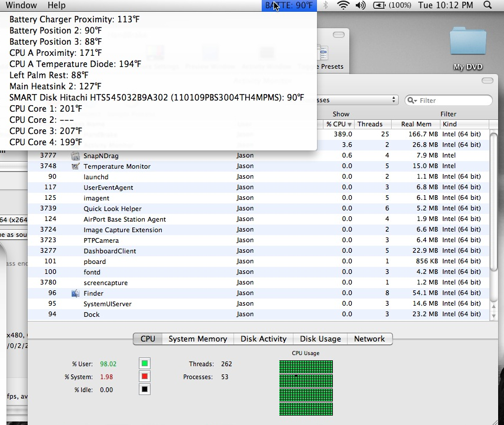Open the Show processes dropdown
Screen dimensions: 504x425
(358, 100)
